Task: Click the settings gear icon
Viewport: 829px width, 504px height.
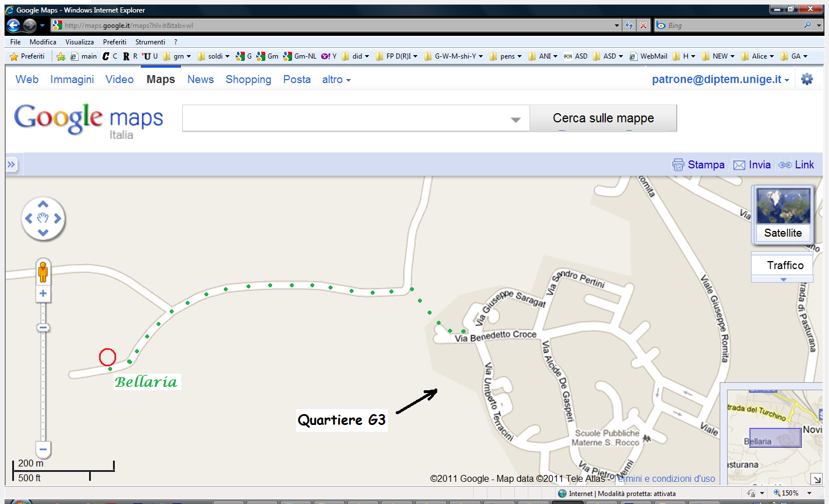Action: [807, 79]
